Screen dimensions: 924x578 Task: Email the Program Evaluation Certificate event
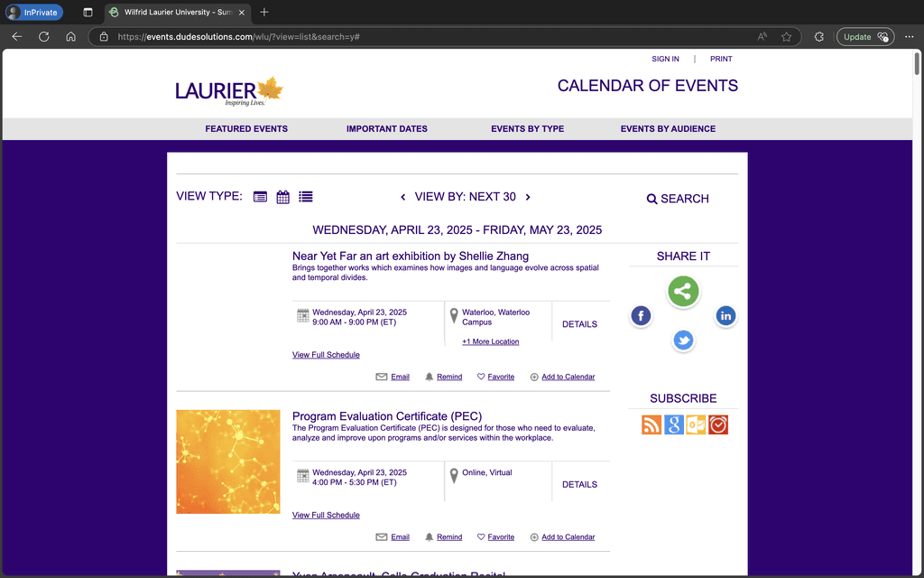[x=393, y=537]
